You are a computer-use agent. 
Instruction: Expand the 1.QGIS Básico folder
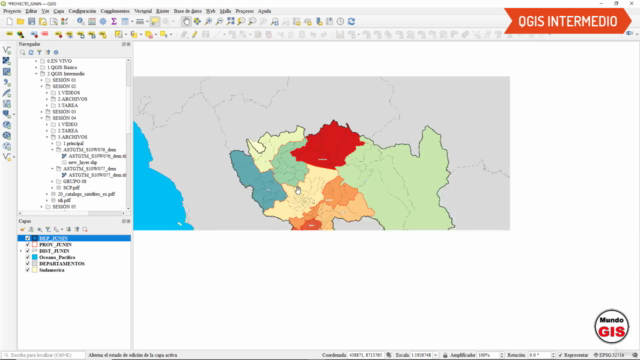pyautogui.click(x=36, y=67)
